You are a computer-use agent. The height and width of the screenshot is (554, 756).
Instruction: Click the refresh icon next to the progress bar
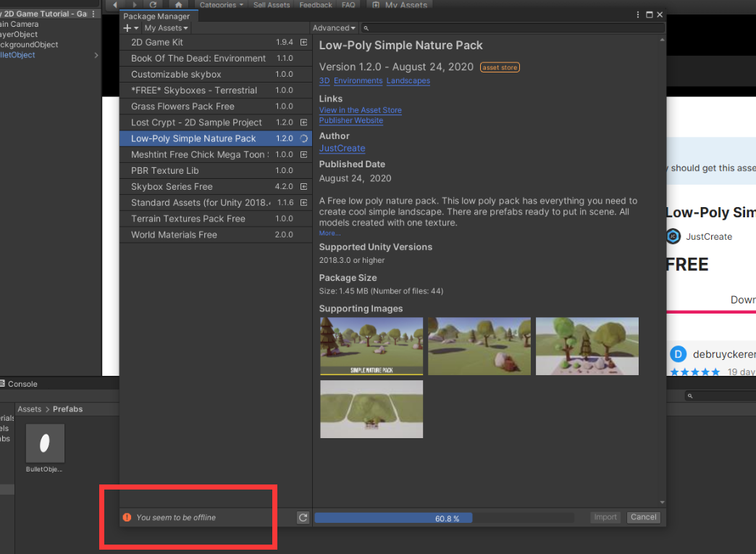[303, 517]
